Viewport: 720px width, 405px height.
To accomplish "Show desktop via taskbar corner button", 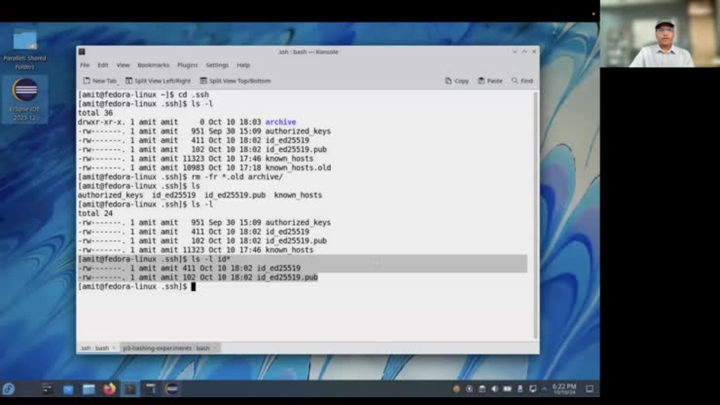I will 590,389.
